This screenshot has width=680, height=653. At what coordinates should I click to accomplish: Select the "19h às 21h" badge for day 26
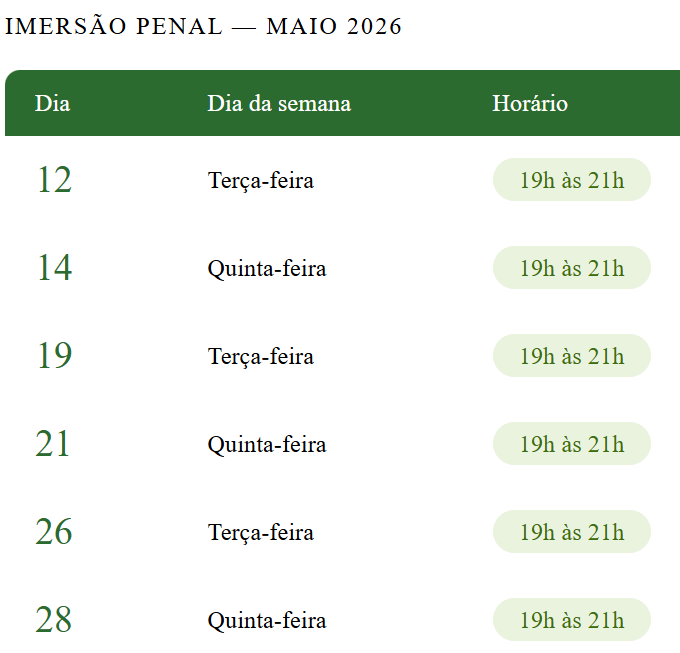(572, 532)
